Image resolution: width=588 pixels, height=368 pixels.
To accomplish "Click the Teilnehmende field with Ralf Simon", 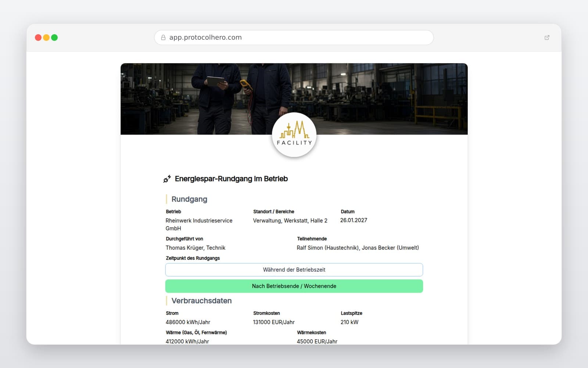I will pyautogui.click(x=358, y=248).
